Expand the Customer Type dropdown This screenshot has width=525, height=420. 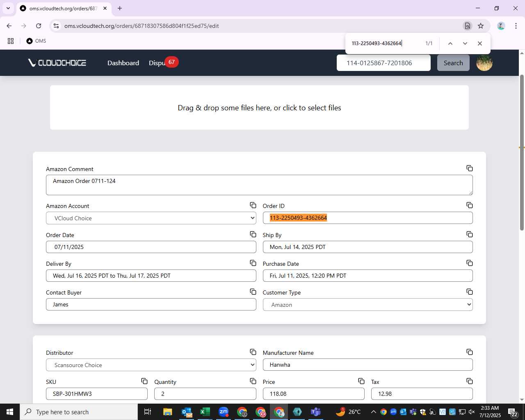[x=367, y=305]
